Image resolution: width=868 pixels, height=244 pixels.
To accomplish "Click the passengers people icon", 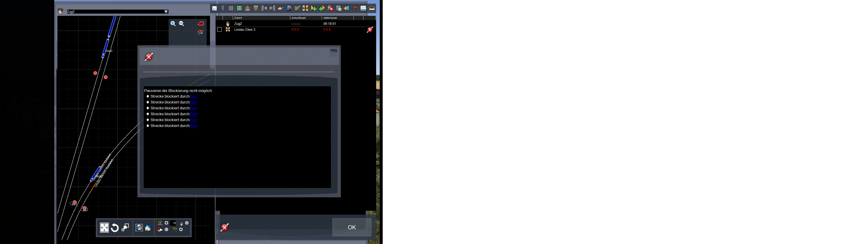I will 289,8.
